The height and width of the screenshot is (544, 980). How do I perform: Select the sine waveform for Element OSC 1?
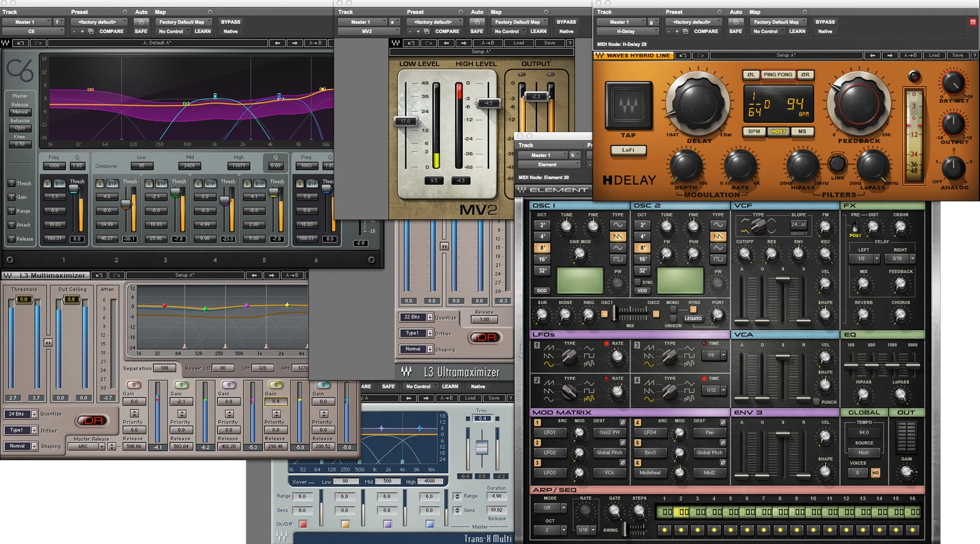tap(617, 225)
